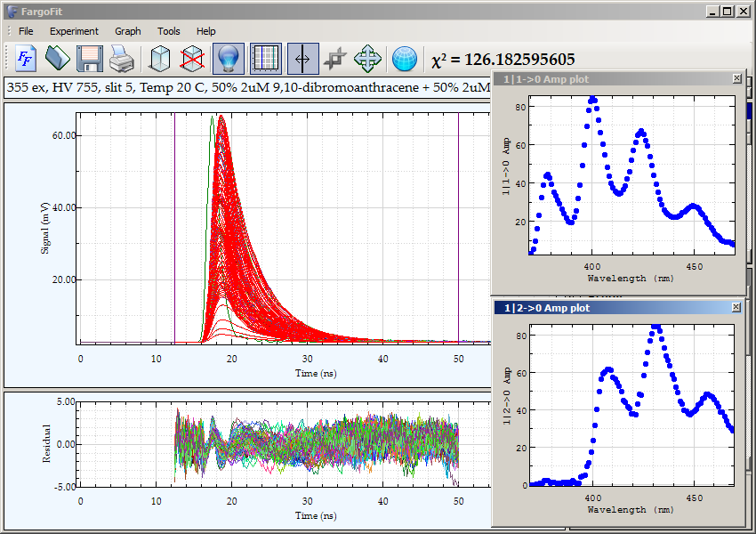Select the 3D prism view icon
Screen dimensions: 756x534
point(160,58)
